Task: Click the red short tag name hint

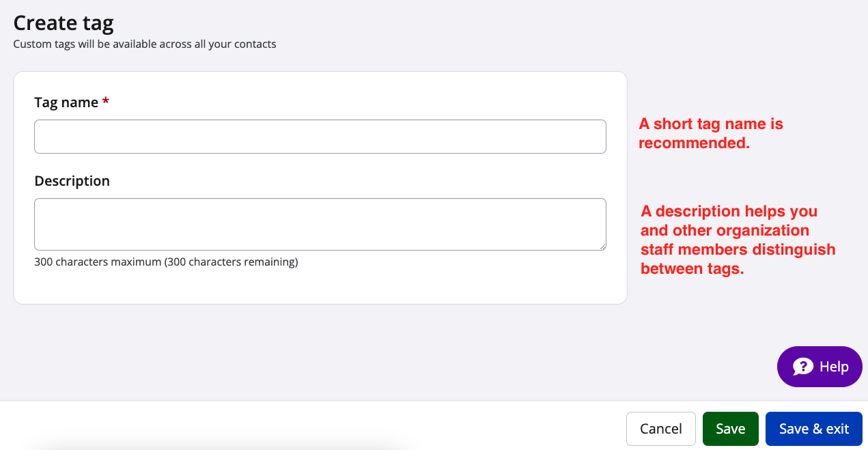Action: tap(710, 133)
